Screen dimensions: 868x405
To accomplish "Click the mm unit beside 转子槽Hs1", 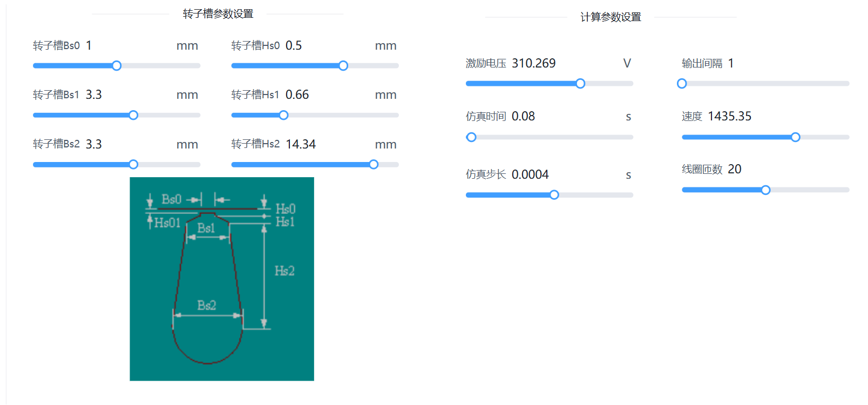I will point(386,96).
